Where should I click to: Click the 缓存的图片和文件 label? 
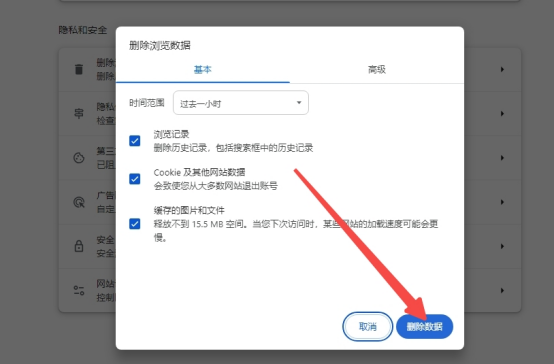click(189, 211)
